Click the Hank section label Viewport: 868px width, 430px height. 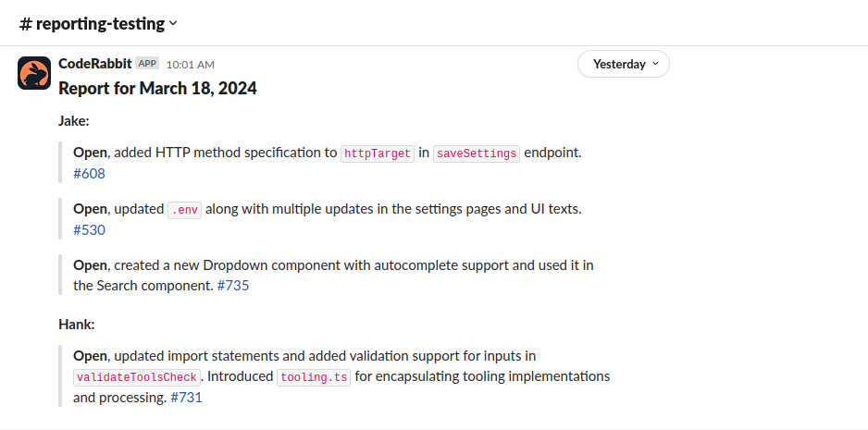click(77, 325)
